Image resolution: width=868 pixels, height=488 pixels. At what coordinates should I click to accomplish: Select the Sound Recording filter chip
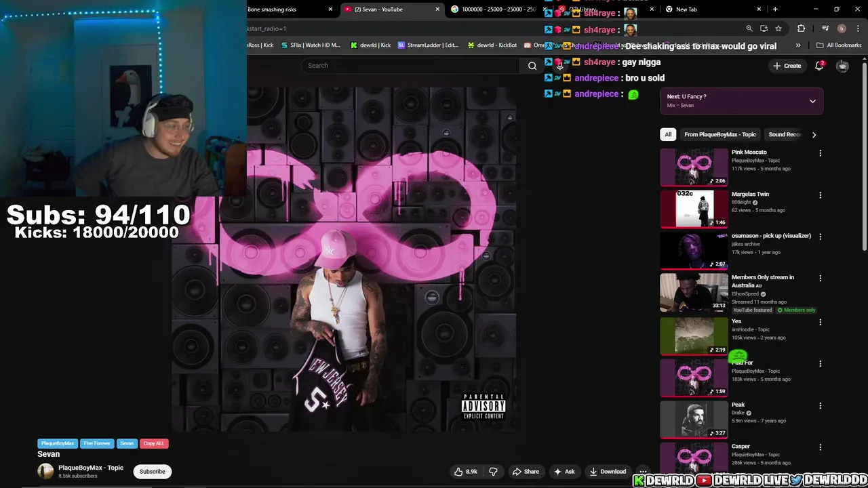pyautogui.click(x=785, y=135)
